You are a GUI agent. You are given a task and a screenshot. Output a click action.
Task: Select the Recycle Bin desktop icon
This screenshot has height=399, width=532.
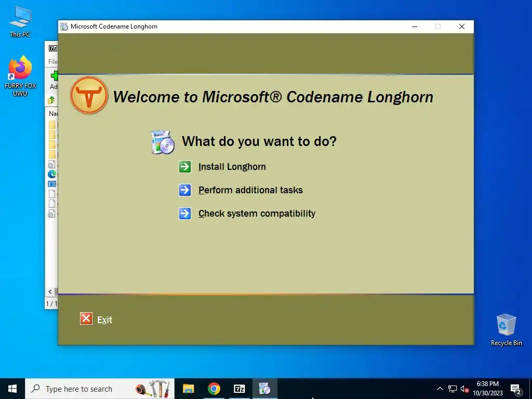tap(506, 330)
